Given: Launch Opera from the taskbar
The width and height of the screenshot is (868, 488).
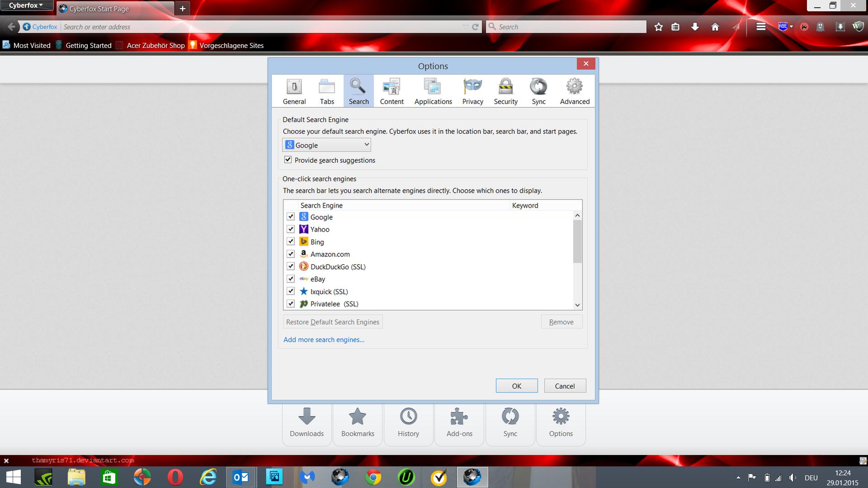Looking at the screenshot, I should [x=175, y=477].
